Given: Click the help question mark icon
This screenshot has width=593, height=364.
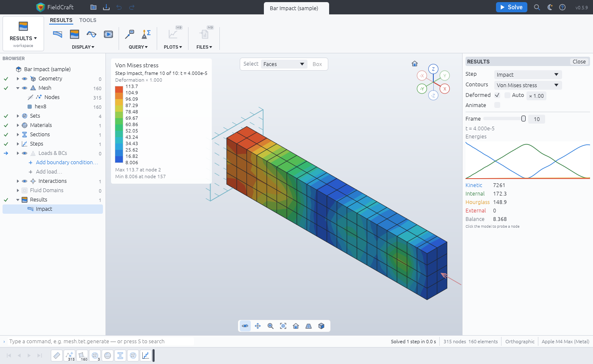Looking at the screenshot, I should click(x=563, y=7).
